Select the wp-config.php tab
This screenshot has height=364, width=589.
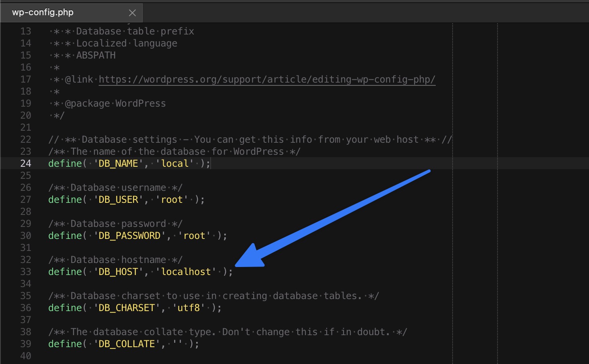(x=71, y=12)
